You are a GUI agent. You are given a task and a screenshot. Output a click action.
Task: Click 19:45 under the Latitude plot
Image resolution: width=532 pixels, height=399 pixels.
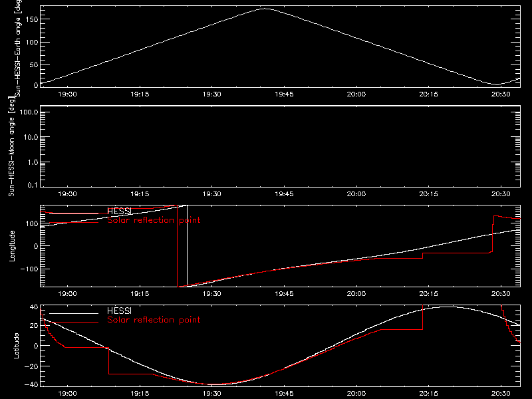[x=285, y=393]
